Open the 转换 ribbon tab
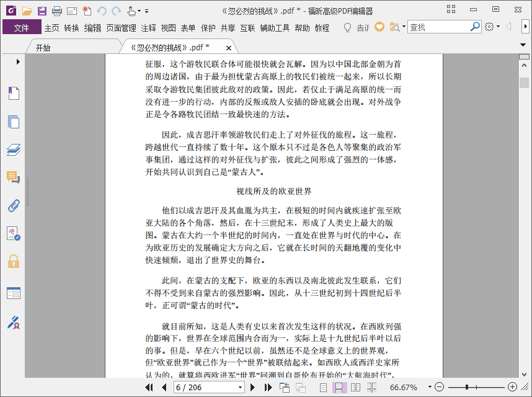This screenshot has width=532, height=397. (71, 28)
